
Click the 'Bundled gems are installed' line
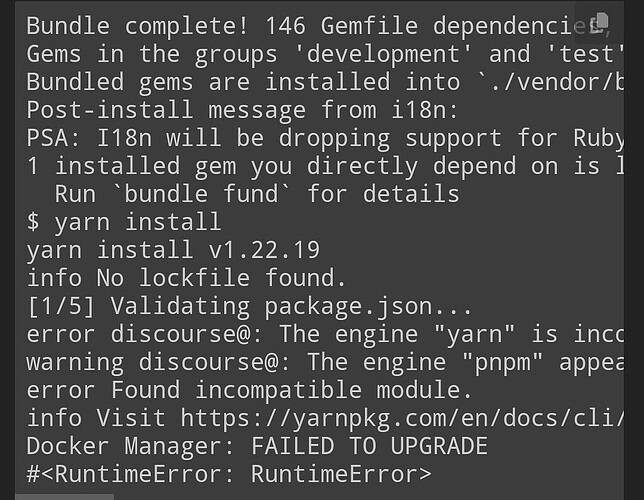pyautogui.click(x=300, y=81)
